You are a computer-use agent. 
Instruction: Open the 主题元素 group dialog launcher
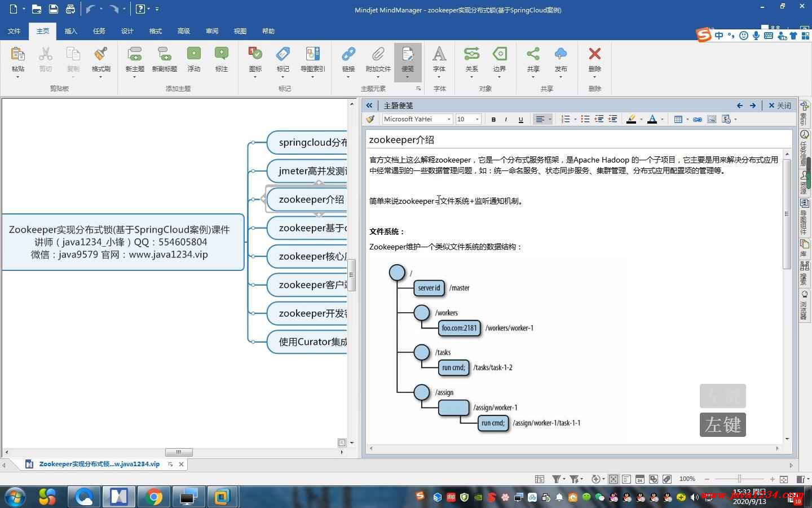click(418, 89)
